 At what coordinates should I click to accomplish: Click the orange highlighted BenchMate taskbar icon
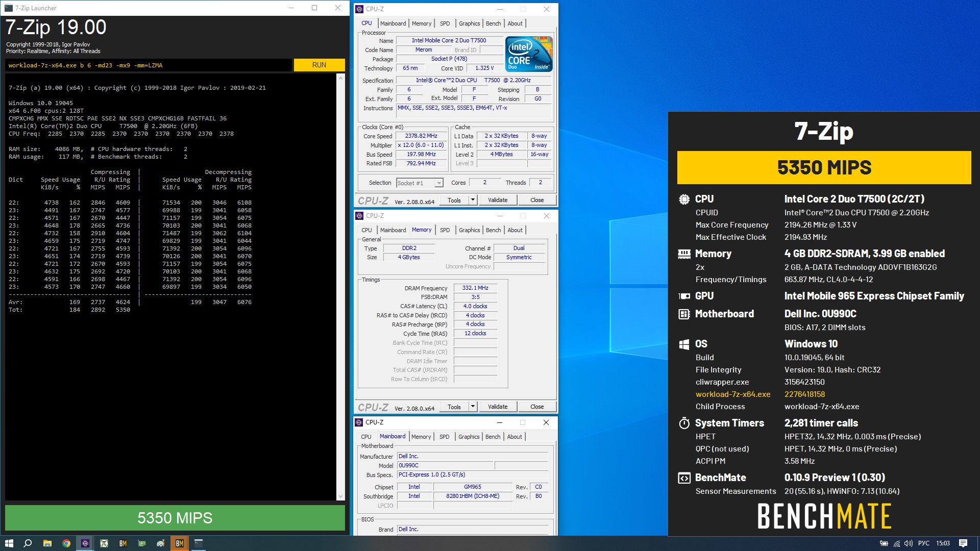[180, 543]
